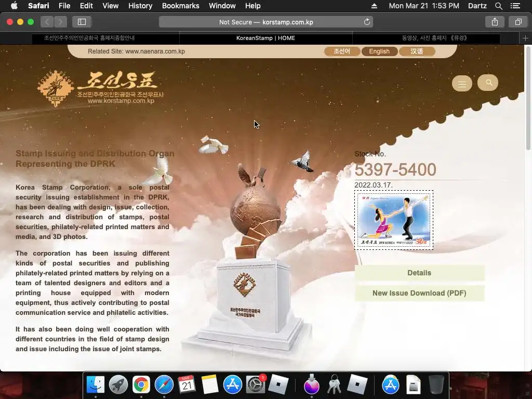The width and height of the screenshot is (532, 399).
Task: Open System Preferences with badge in the dock
Action: [x=256, y=385]
